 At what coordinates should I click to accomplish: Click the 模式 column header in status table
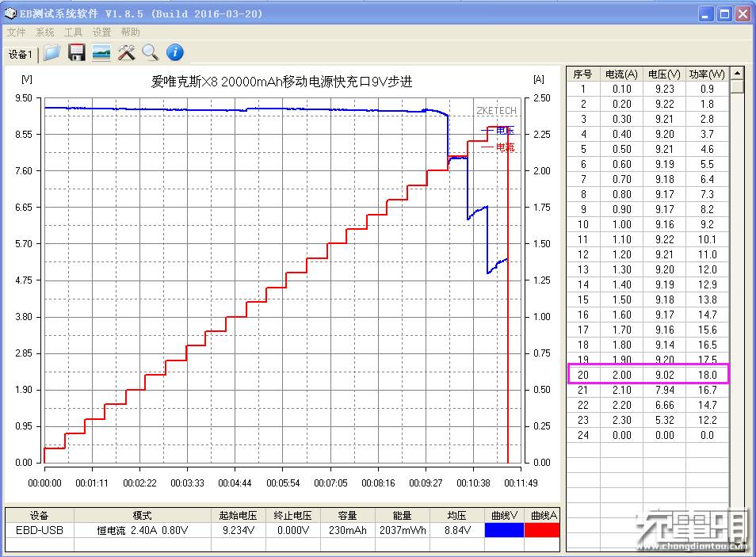(142, 516)
